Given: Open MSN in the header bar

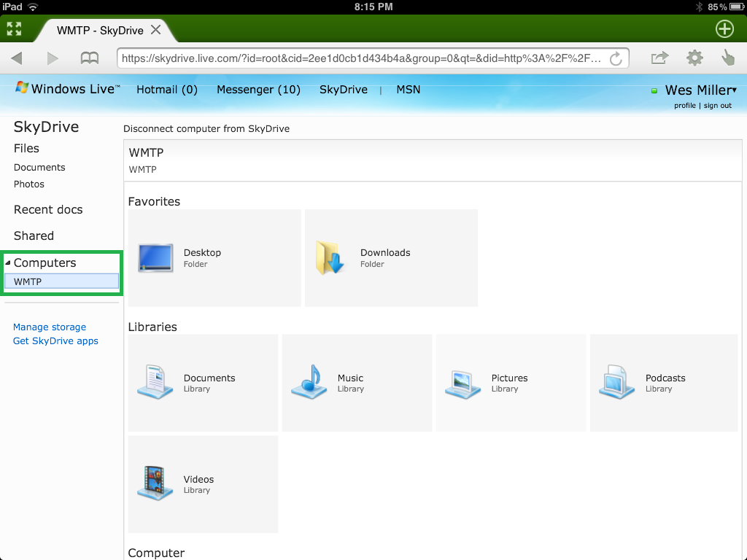Looking at the screenshot, I should [x=409, y=90].
